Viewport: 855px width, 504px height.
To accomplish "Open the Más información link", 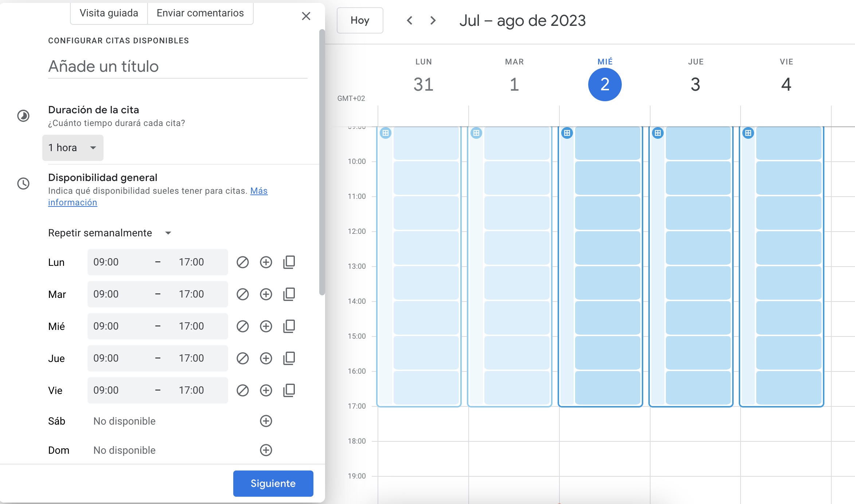I will [258, 191].
